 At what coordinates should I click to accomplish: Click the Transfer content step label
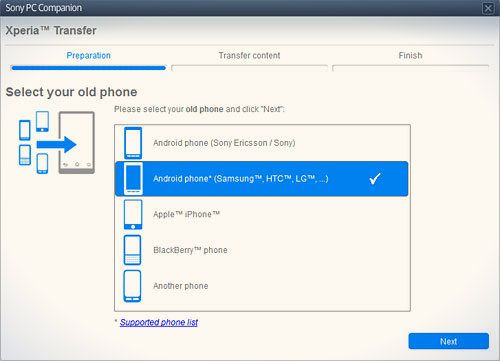pyautogui.click(x=249, y=55)
